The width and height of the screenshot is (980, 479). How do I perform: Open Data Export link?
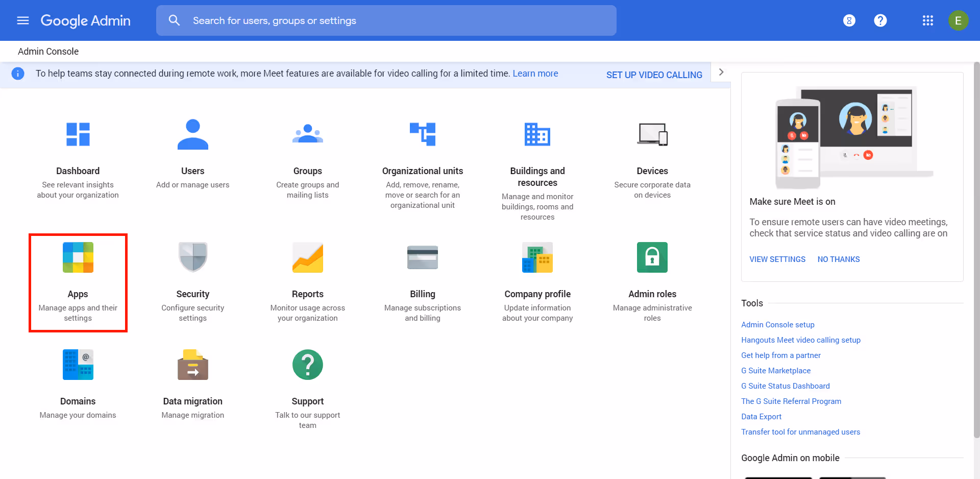pos(762,417)
